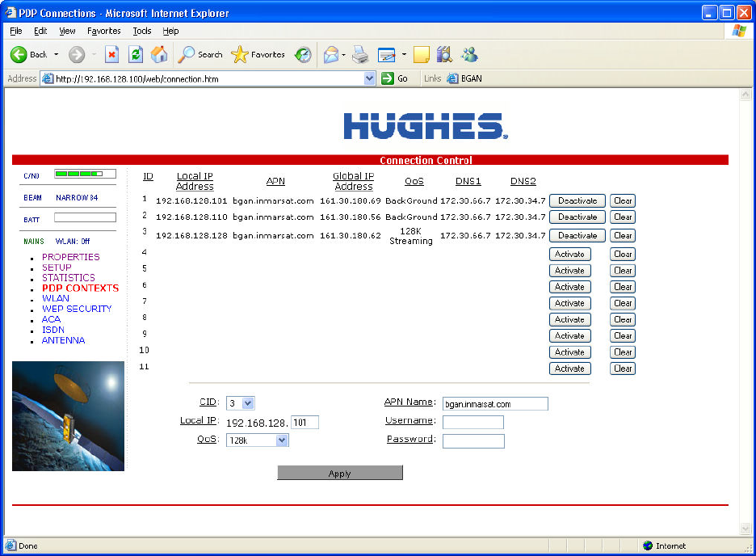Viewport: 756px width, 556px height.
Task: Open the Messenger people icon
Action: pyautogui.click(x=469, y=54)
